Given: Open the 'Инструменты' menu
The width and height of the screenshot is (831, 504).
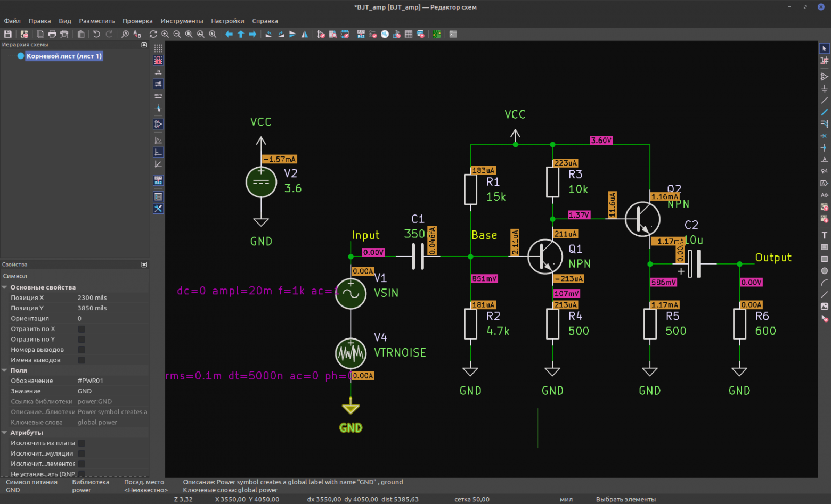Looking at the screenshot, I should [x=182, y=21].
